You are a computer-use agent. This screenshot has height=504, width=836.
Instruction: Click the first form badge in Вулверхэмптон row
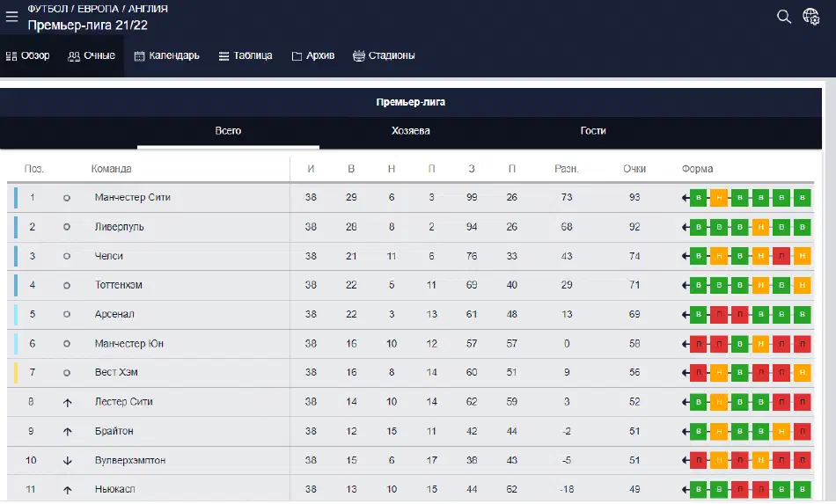(698, 460)
